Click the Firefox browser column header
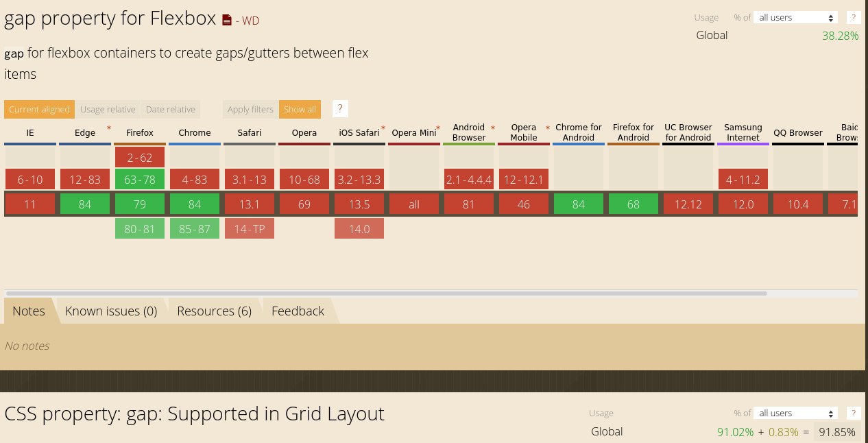868x443 pixels. 140,132
